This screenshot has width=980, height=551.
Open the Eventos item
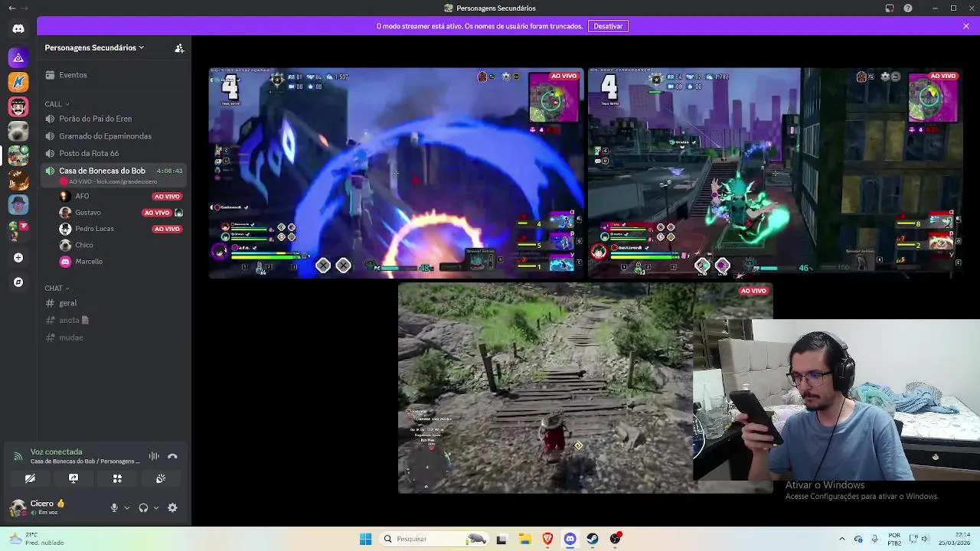pyautogui.click(x=114, y=75)
